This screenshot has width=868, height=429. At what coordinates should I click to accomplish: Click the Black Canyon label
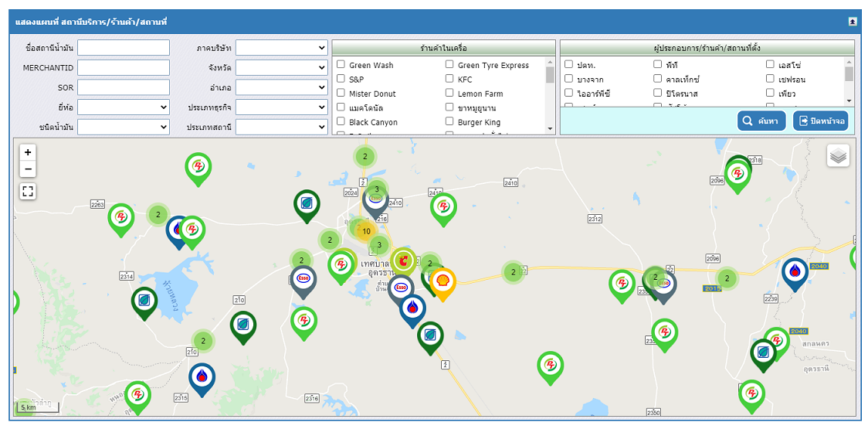click(x=373, y=122)
